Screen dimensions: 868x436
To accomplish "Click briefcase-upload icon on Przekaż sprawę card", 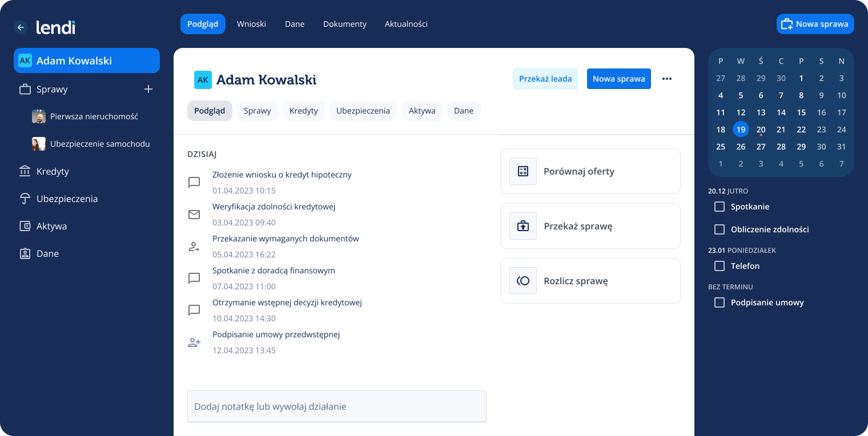I will (x=523, y=226).
